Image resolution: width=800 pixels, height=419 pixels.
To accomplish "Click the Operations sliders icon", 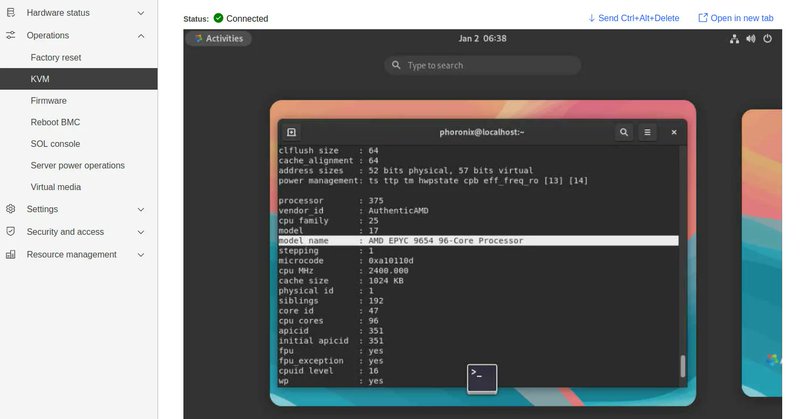I will click(x=11, y=35).
